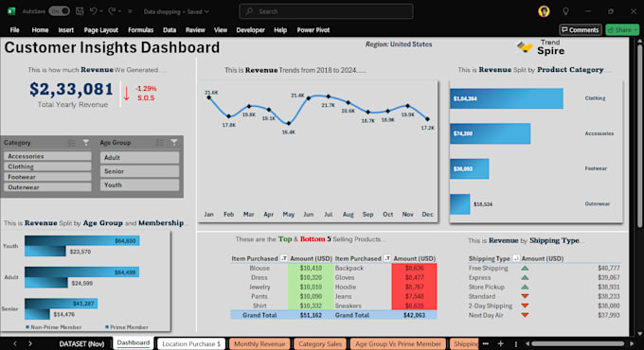The width and height of the screenshot is (644, 350).
Task: Open the View tab
Action: [221, 30]
